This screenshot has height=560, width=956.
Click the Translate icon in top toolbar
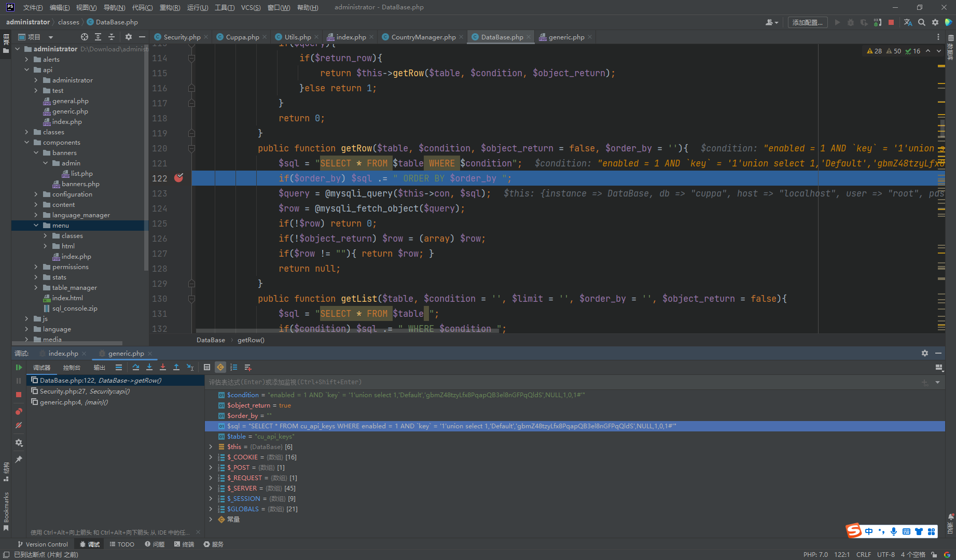[908, 22]
